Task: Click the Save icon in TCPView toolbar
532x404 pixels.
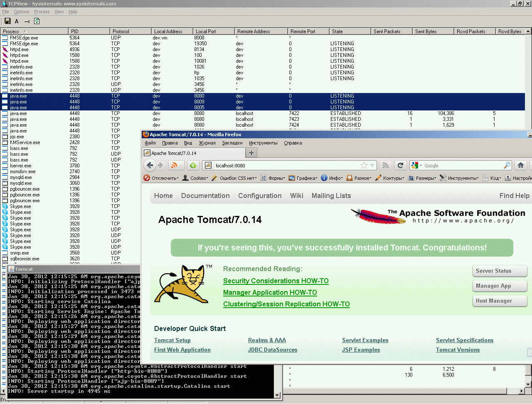Action: [x=7, y=21]
